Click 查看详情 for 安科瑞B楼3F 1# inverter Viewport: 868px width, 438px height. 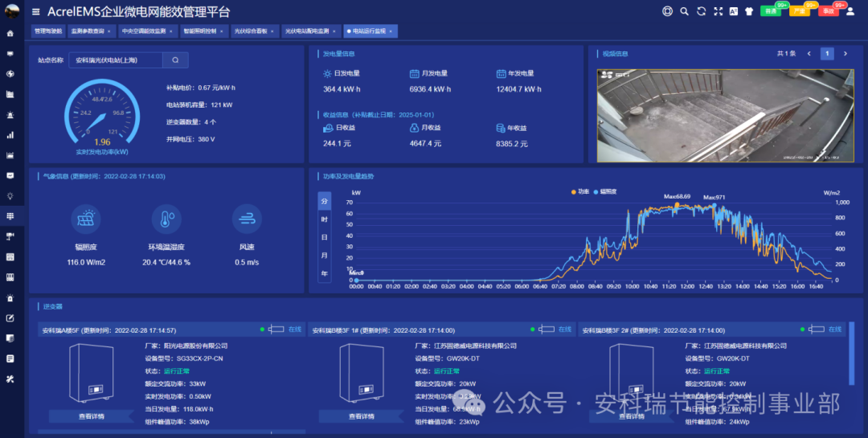pyautogui.click(x=362, y=416)
